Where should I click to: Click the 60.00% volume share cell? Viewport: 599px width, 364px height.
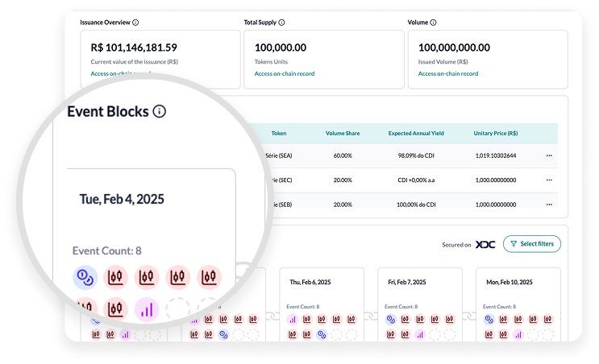(x=343, y=155)
